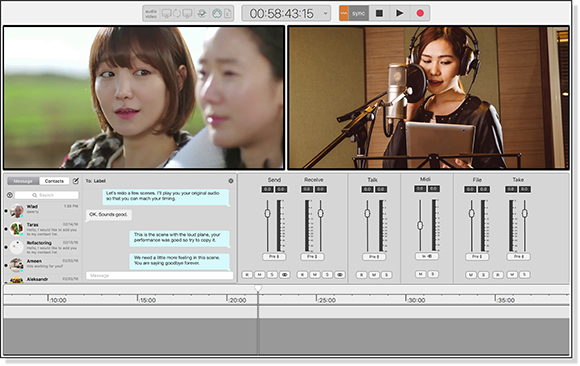Switch to the Contacts tab
Viewport: 580px width, 366px height.
coord(54,181)
